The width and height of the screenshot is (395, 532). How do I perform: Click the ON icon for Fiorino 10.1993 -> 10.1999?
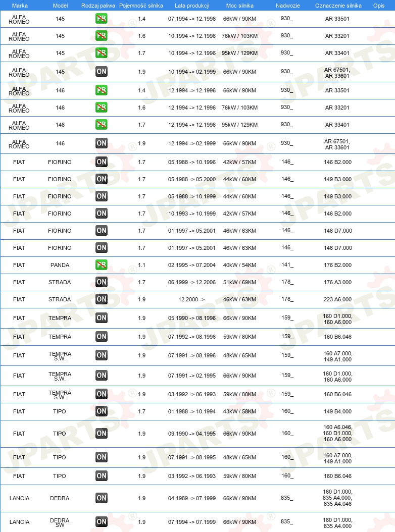click(101, 214)
